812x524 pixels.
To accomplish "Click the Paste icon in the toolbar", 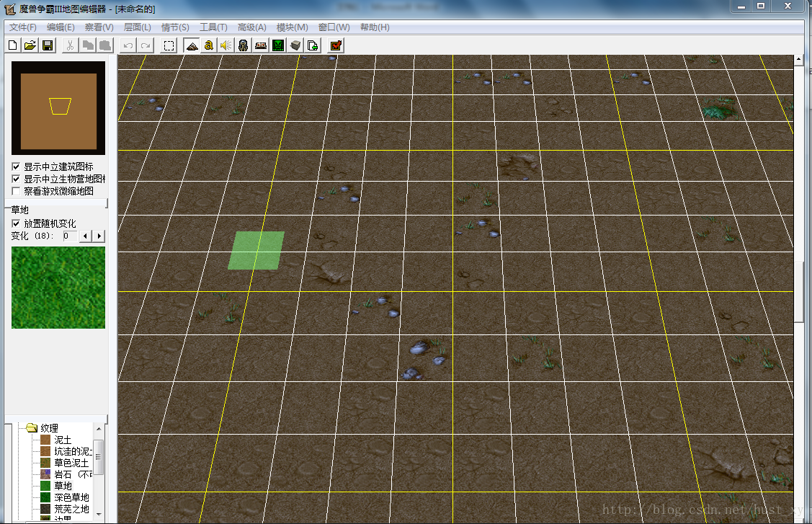I will [106, 45].
